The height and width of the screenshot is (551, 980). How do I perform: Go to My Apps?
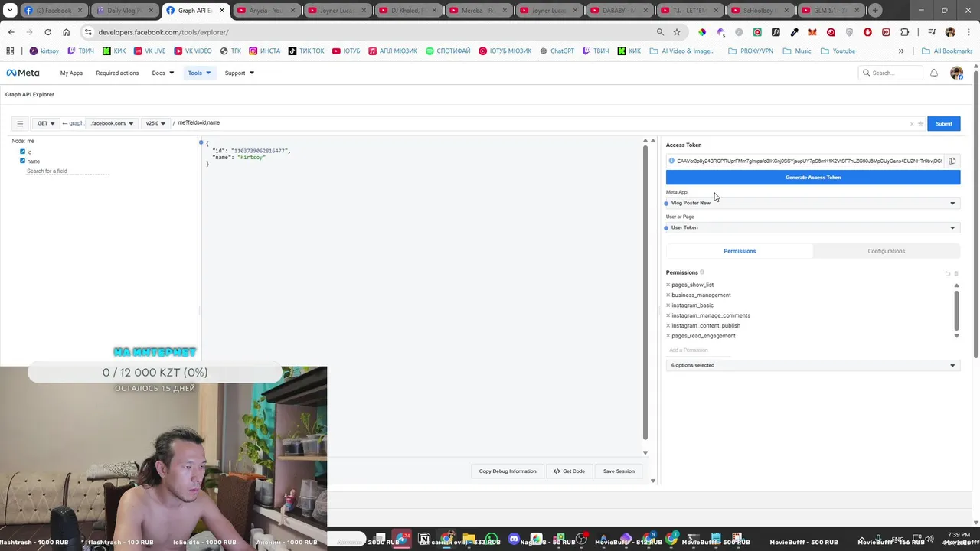[71, 73]
